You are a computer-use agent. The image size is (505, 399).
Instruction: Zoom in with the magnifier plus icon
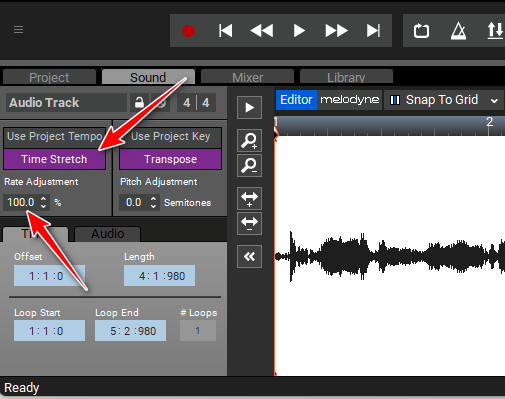tap(249, 141)
